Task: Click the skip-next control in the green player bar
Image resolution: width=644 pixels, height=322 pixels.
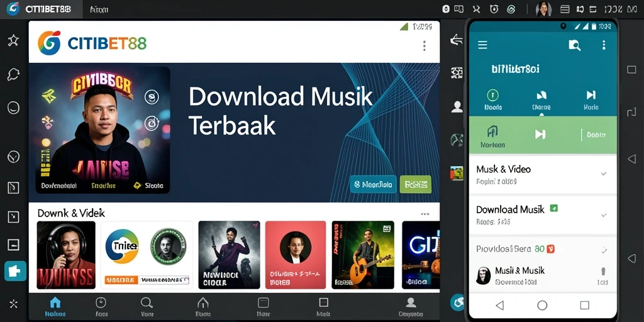Action: 540,135
